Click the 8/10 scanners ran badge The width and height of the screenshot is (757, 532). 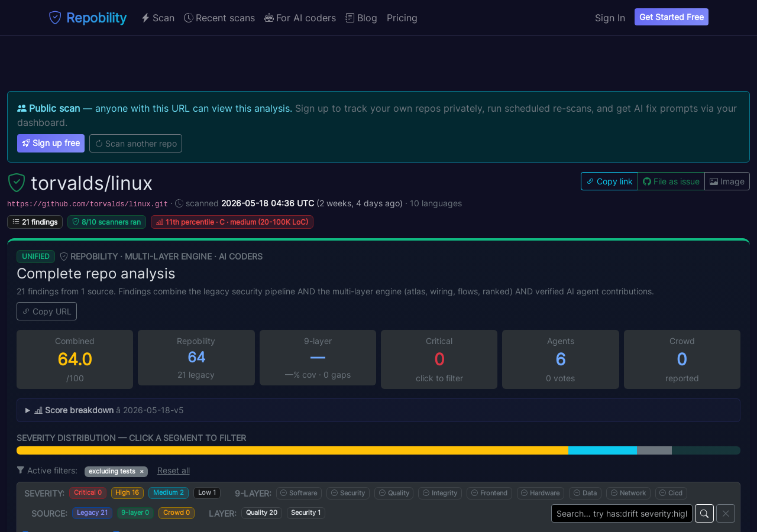coord(106,222)
